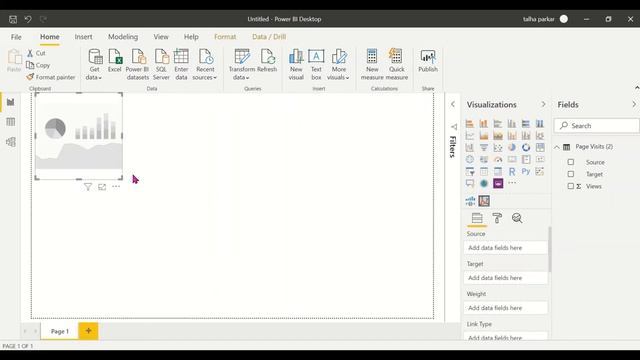Viewport: 640px width, 360px height.
Task: Select the Map visual
Action: [x=470, y=159]
